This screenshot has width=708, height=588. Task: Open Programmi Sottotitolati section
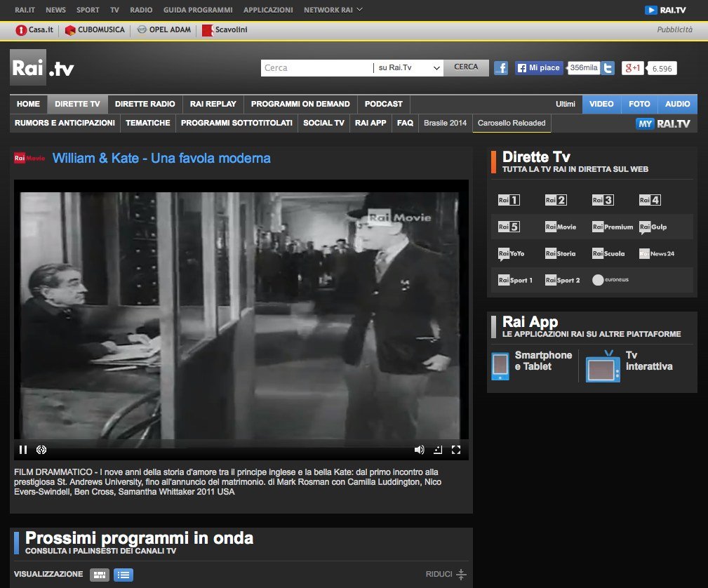(x=236, y=123)
